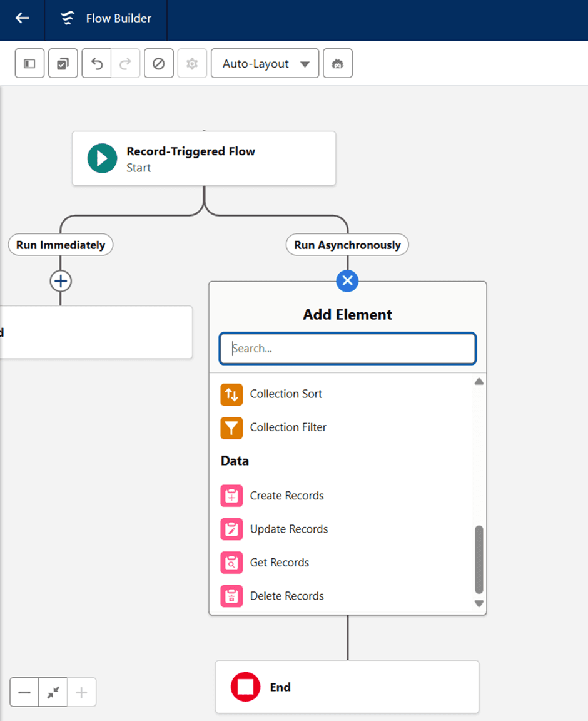The width and height of the screenshot is (588, 721).
Task: Select the red End stop icon
Action: (245, 687)
